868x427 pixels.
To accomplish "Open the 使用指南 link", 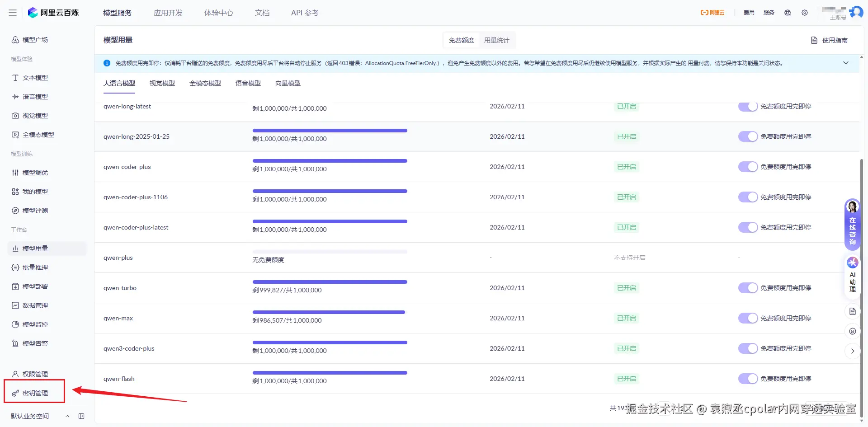I will tap(830, 40).
